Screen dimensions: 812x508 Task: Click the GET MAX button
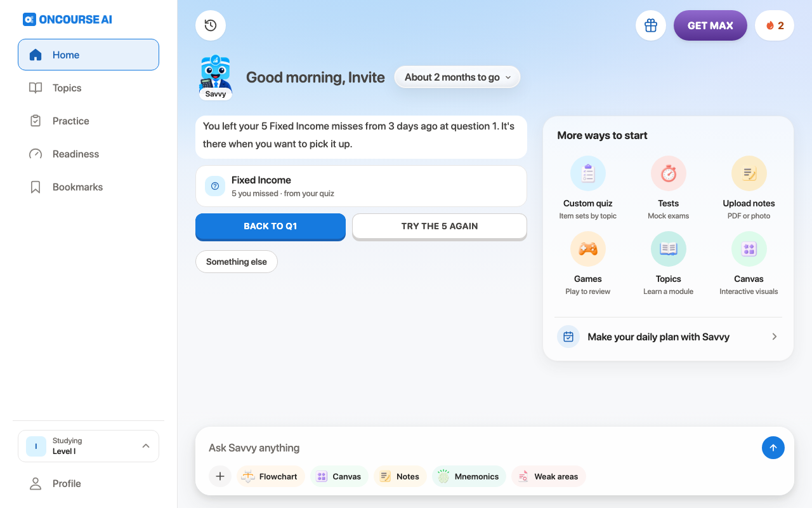pyautogui.click(x=710, y=25)
